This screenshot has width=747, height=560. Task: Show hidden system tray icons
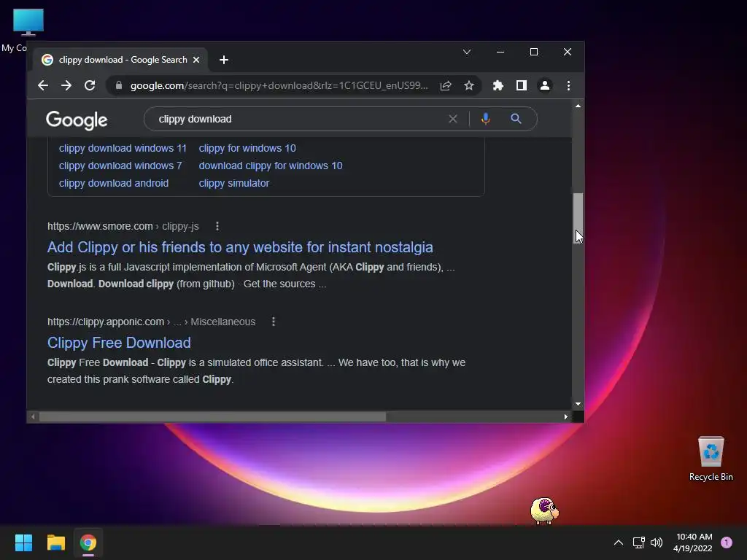point(619,542)
